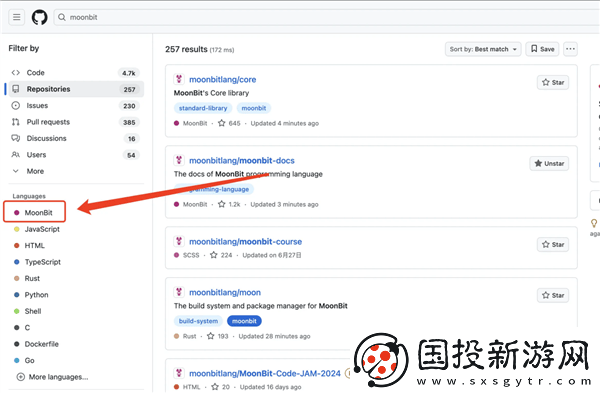Viewport: 600px width, 393px height.
Task: View 193 stars of moonbitlang/moon
Action: coord(217,336)
